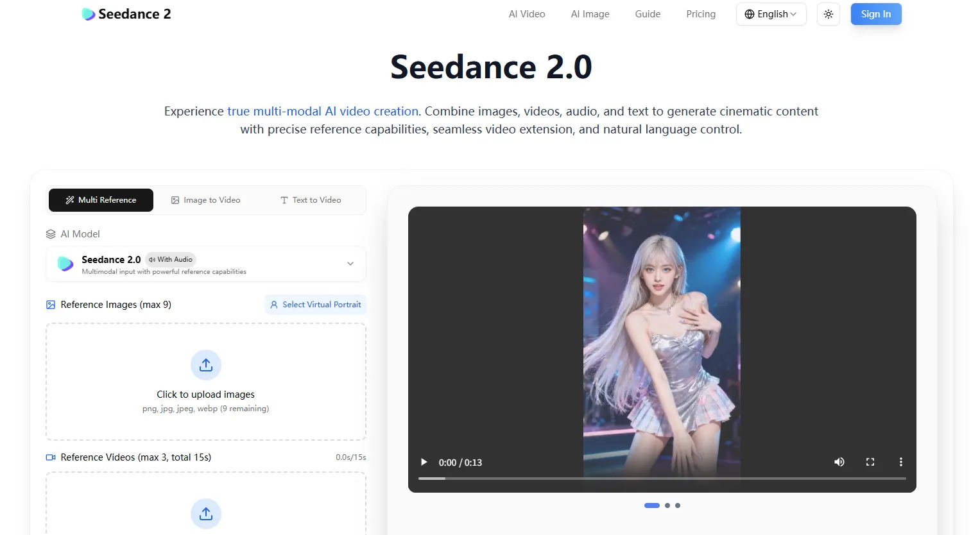
Task: Open the video's three-dot options menu
Action: tap(901, 462)
